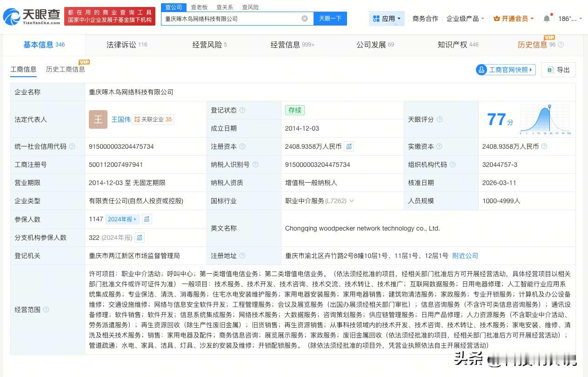
Task: Select the registration number 500112007497941
Action: [116, 165]
